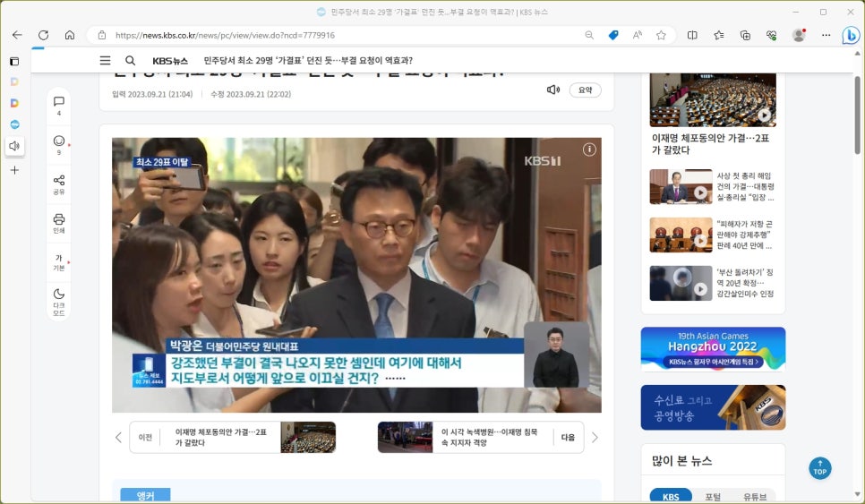The width and height of the screenshot is (865, 504).
Task: Listen to article via speaker icon
Action: point(552,90)
